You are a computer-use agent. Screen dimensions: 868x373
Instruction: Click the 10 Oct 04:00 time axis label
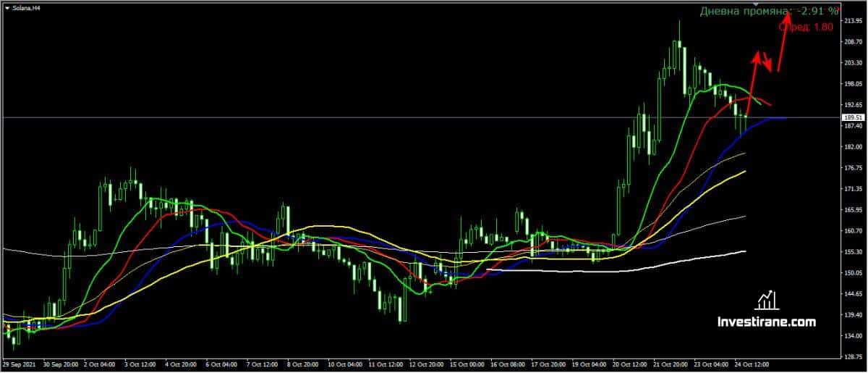point(344,365)
